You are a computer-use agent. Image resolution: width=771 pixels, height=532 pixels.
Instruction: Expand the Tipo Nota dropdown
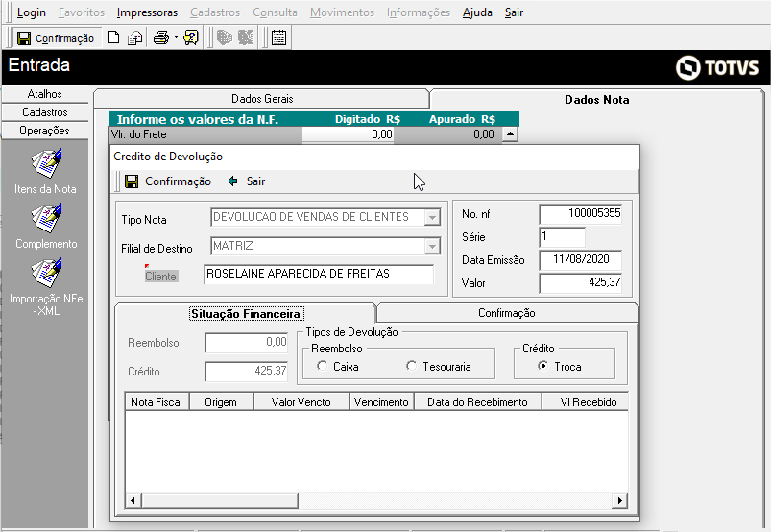(x=432, y=217)
